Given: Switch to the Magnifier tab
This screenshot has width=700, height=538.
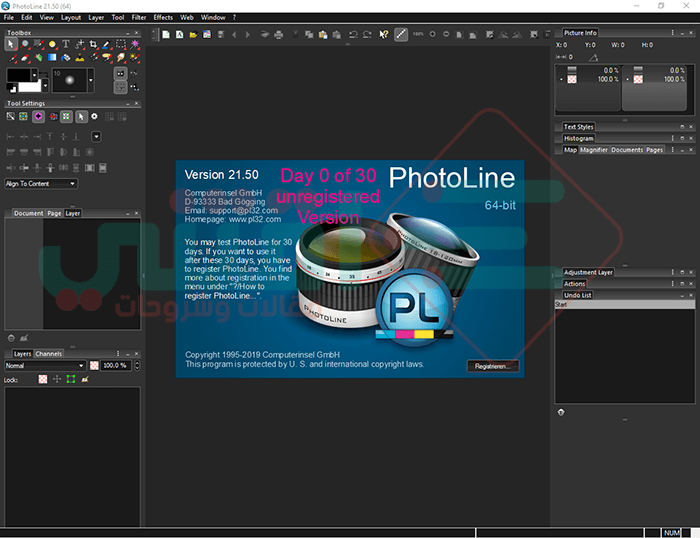Looking at the screenshot, I should 594,150.
